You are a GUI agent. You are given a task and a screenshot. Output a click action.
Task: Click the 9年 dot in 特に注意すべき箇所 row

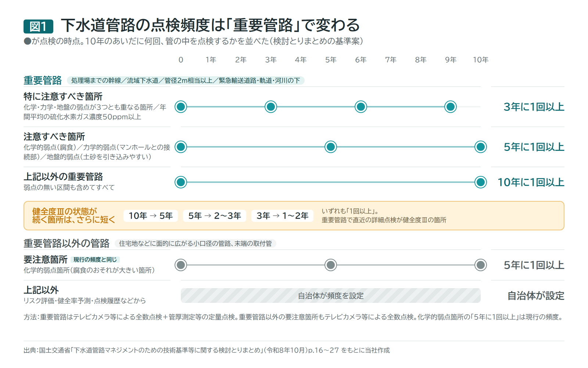click(451, 107)
